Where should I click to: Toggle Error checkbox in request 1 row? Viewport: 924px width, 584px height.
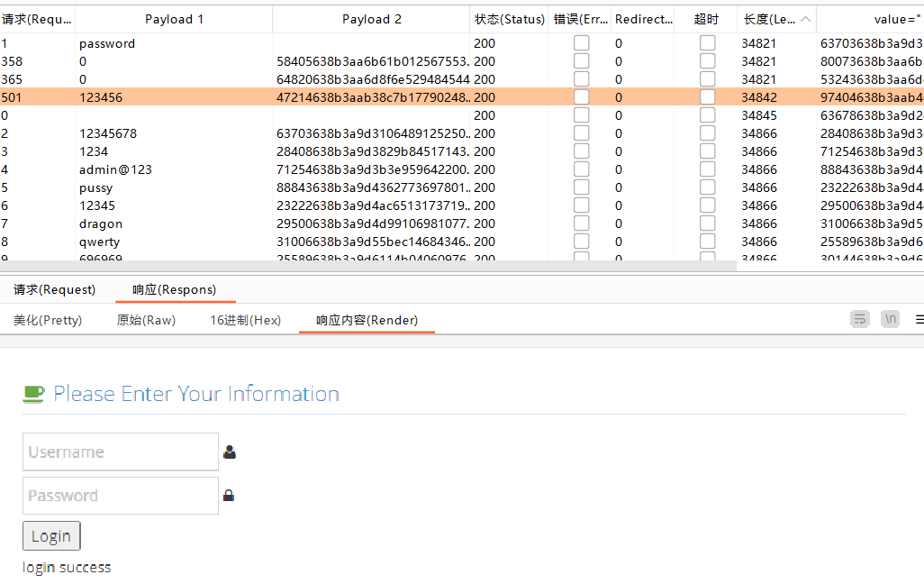click(x=582, y=43)
